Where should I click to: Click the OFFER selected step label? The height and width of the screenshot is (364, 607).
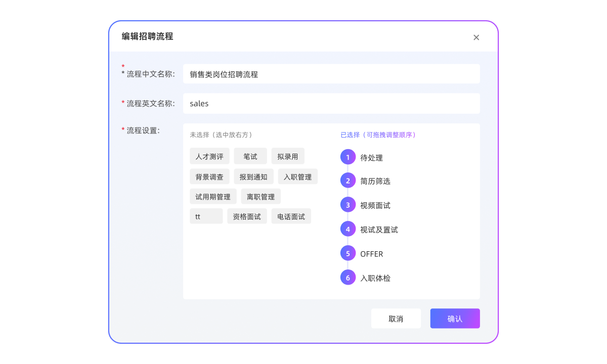pos(372,254)
